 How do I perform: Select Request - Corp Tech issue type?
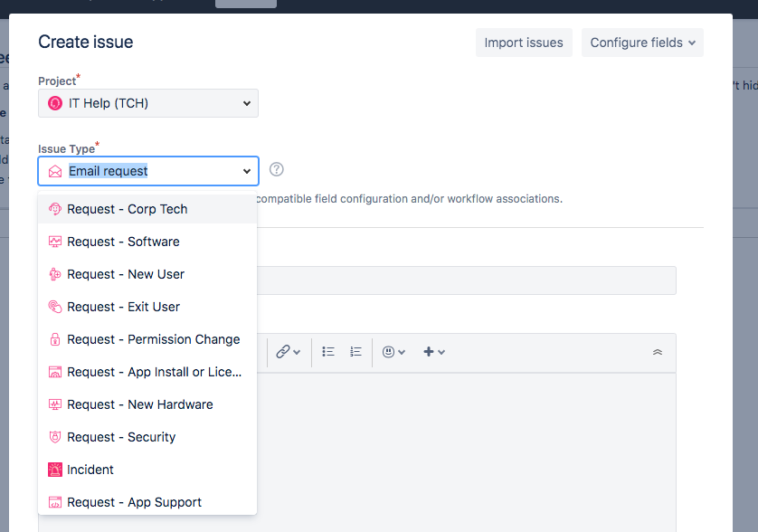147,209
